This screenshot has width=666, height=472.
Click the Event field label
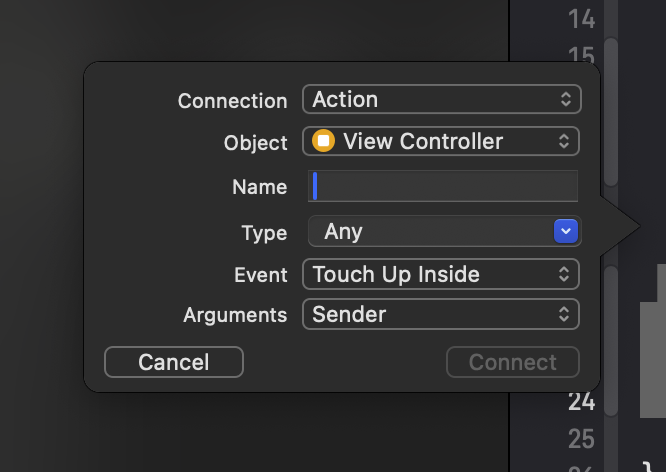click(x=260, y=275)
